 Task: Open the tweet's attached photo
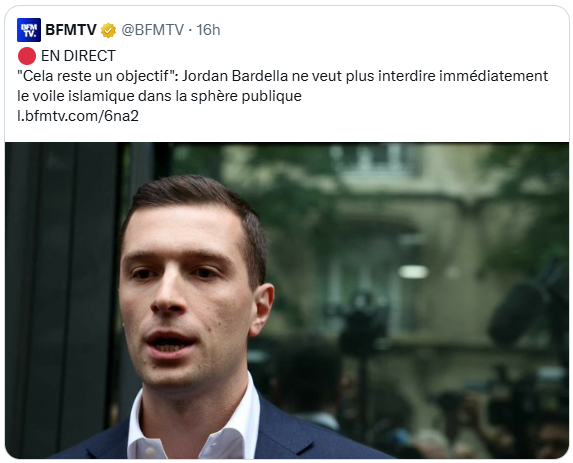pos(287,300)
